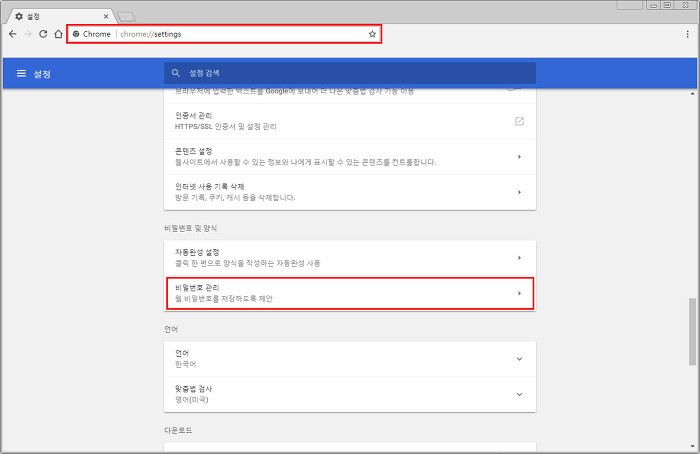Click the Chrome site info icon
Image resolution: width=700 pixels, height=454 pixels.
click(x=76, y=34)
